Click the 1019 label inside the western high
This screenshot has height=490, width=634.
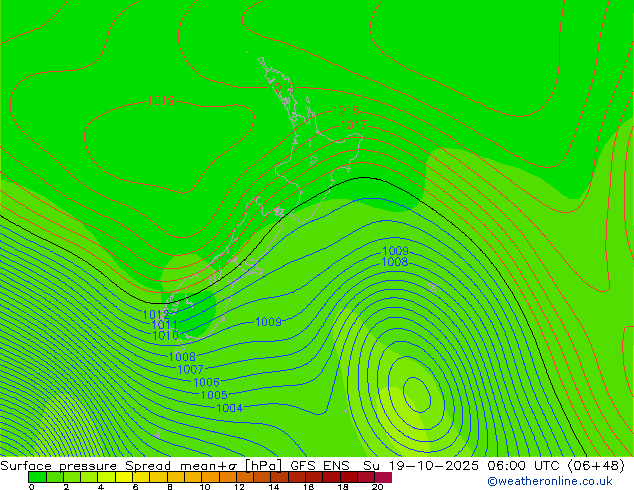tap(161, 101)
